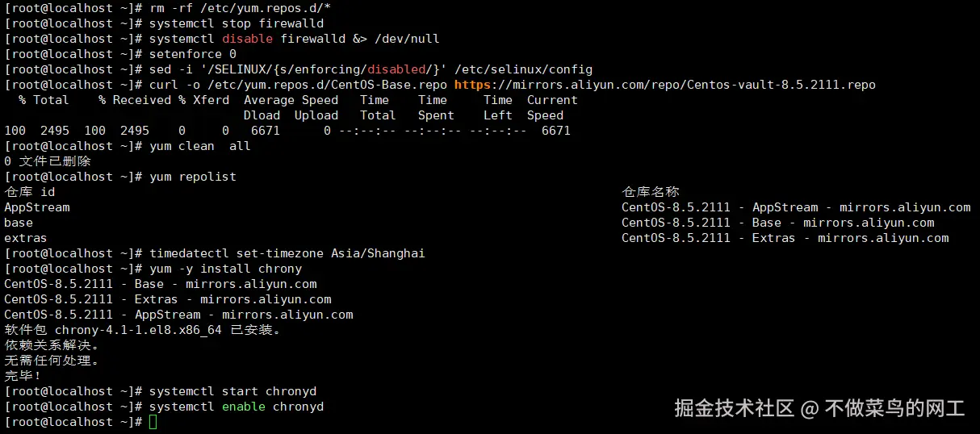980x434 pixels.
Task: Click the green 'enable' word in chronyd command
Action: (244, 407)
